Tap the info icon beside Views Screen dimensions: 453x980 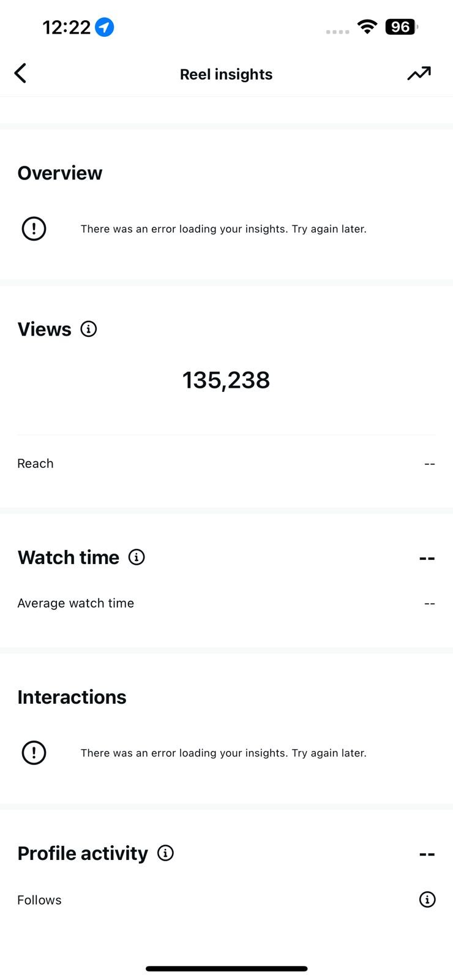[x=89, y=329]
